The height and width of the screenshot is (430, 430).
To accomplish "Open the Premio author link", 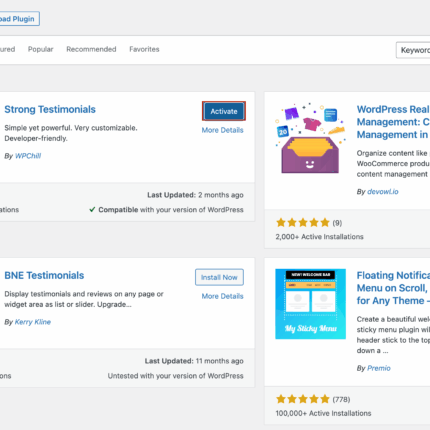I will (x=379, y=368).
